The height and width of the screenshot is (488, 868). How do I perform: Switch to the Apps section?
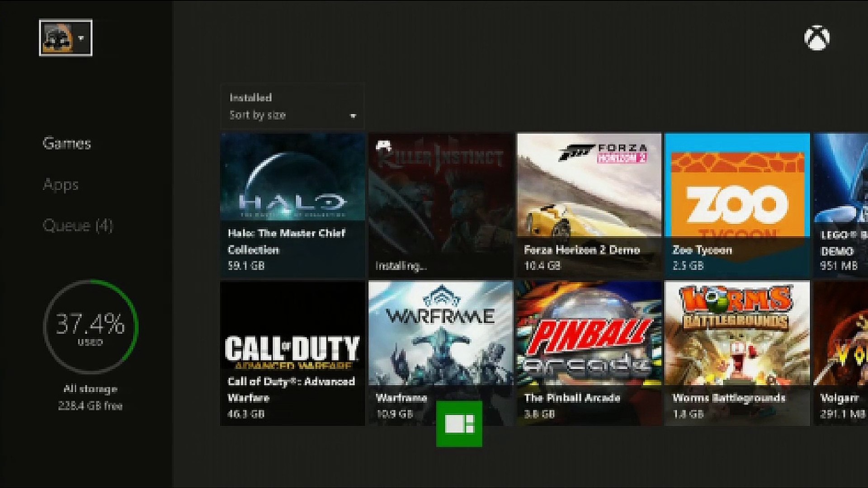(x=61, y=185)
